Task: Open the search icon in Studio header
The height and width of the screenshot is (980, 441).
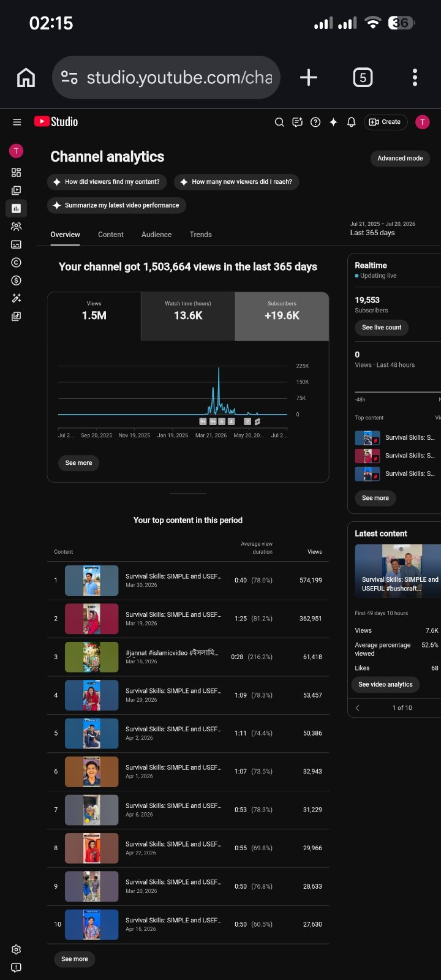Action: tap(279, 122)
